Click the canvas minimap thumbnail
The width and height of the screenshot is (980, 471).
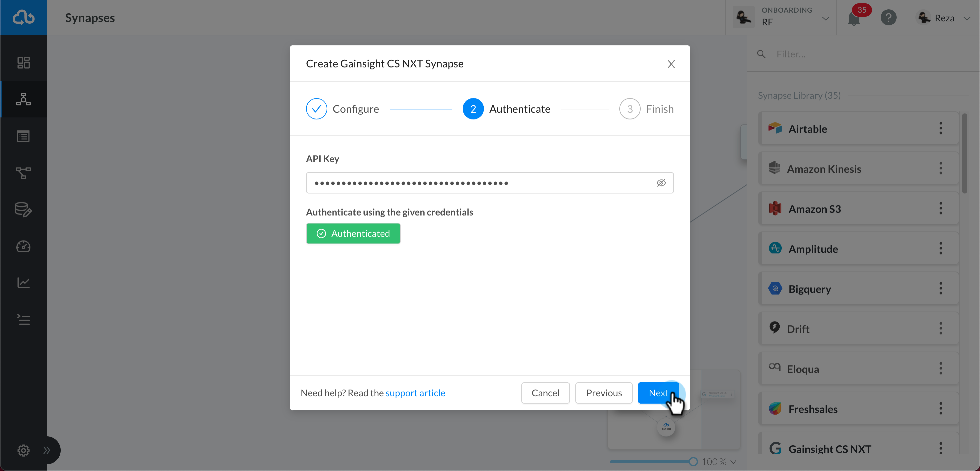[674, 409]
